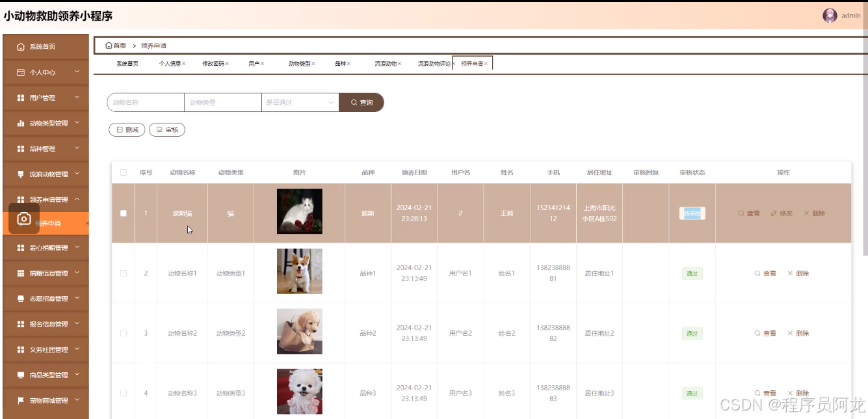Close the 品种 tab with its X
Viewport: 868px width, 419px height.
click(349, 64)
